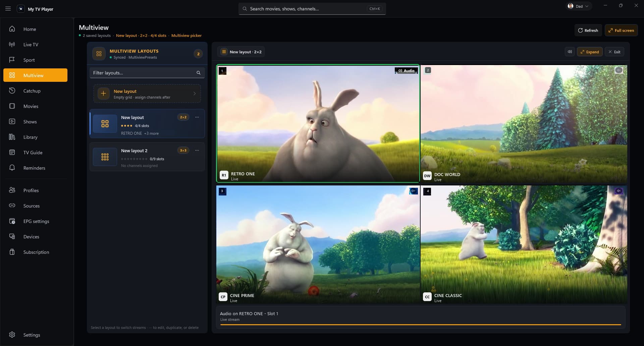Click the 'Synced · MultiviewPresets' status text

(x=135, y=57)
